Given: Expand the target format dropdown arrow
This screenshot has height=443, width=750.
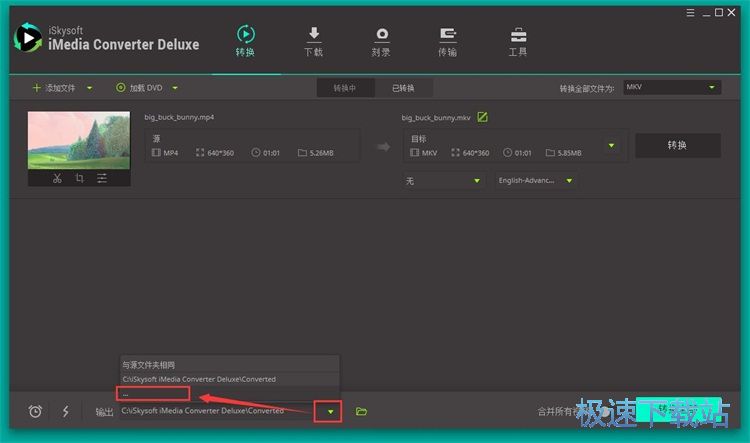Looking at the screenshot, I should (611, 145).
